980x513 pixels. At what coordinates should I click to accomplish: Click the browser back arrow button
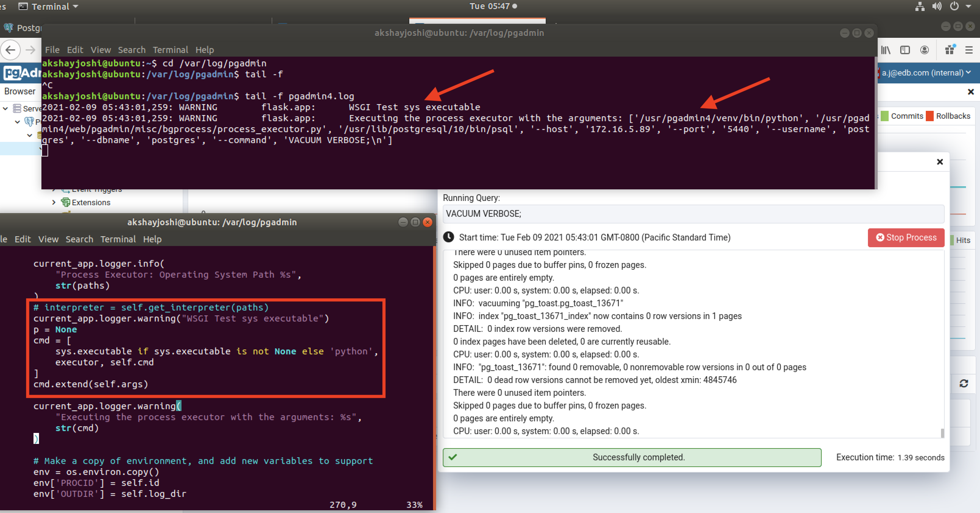[11, 50]
